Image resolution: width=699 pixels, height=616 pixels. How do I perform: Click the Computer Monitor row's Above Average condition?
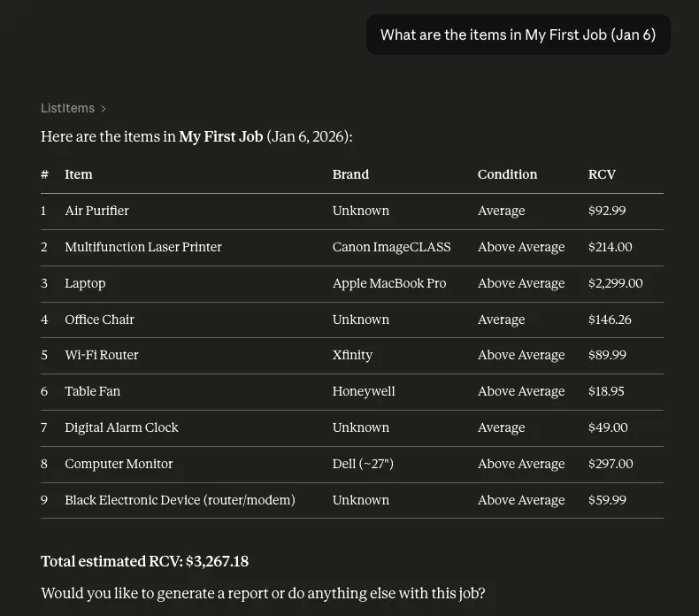click(x=521, y=465)
